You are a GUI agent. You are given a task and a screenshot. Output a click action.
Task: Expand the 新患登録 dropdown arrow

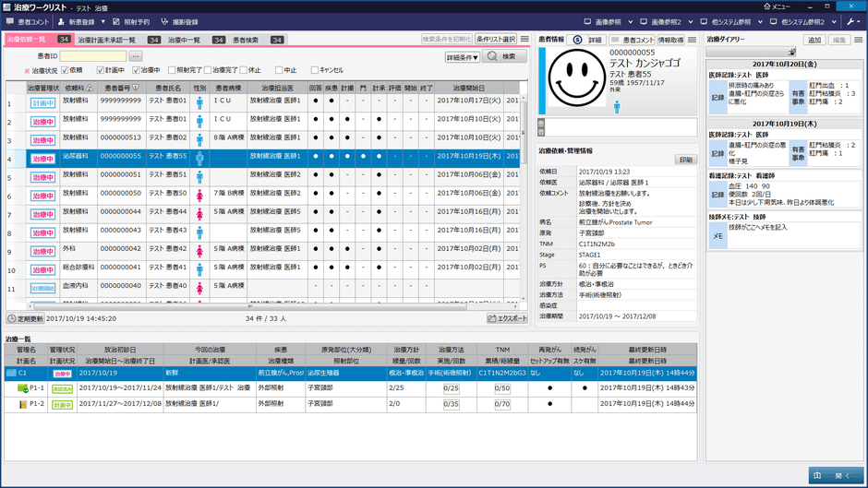102,22
